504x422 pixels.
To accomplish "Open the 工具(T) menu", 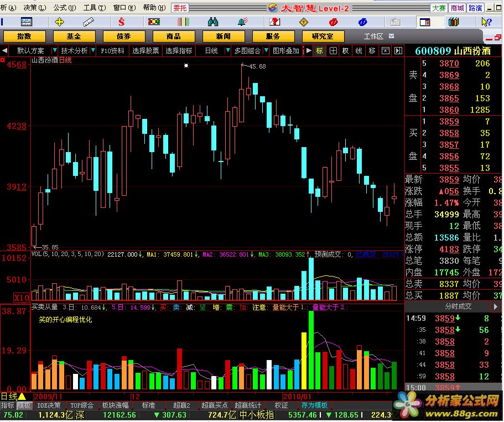I will click(95, 7).
